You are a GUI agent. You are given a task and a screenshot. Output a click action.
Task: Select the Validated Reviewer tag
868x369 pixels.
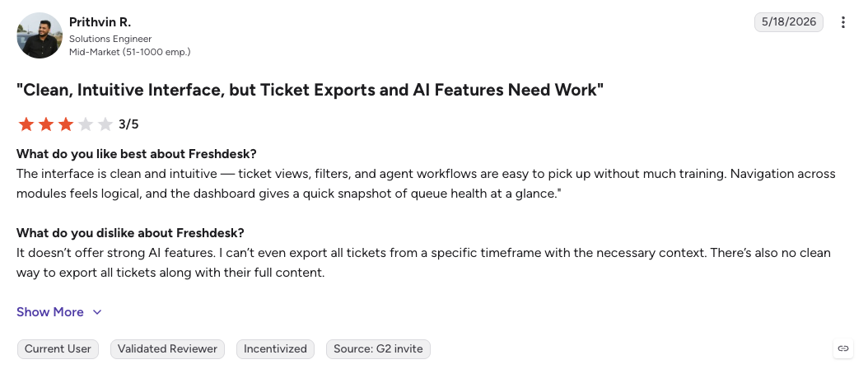tap(167, 349)
